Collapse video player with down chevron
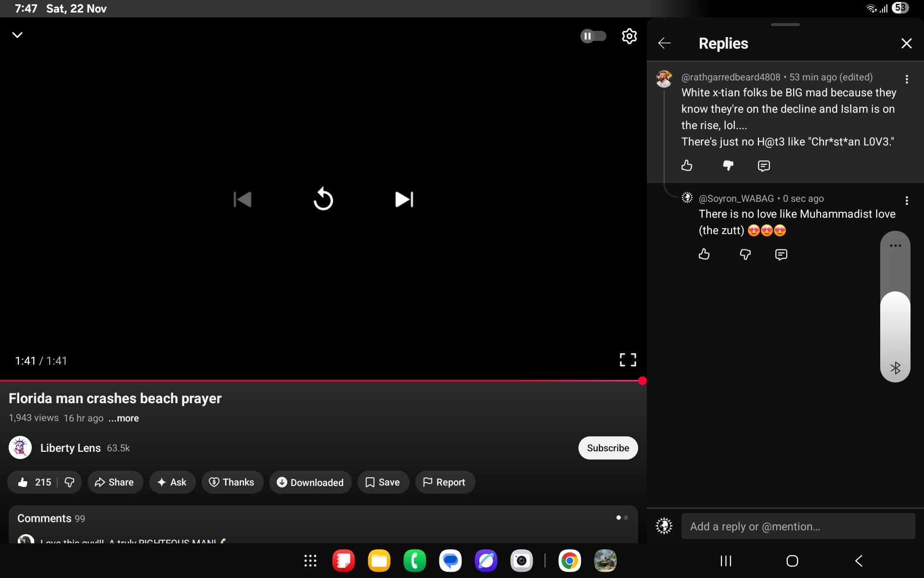Viewport: 924px width, 578px height. (x=17, y=35)
